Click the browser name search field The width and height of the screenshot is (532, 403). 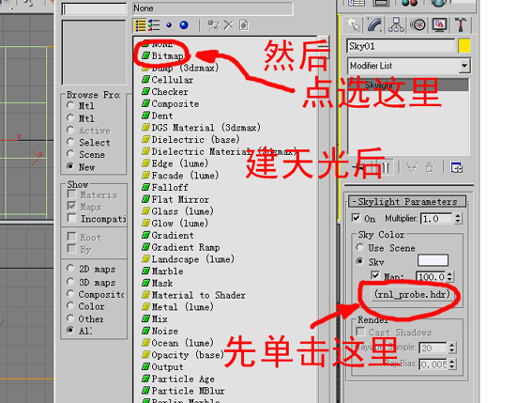click(x=94, y=8)
